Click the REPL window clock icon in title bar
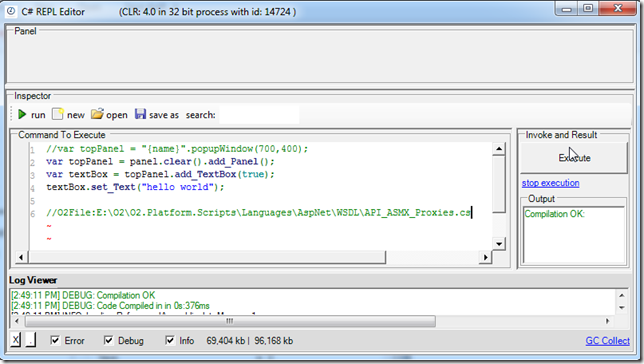This screenshot has width=644, height=364. pos(11,12)
